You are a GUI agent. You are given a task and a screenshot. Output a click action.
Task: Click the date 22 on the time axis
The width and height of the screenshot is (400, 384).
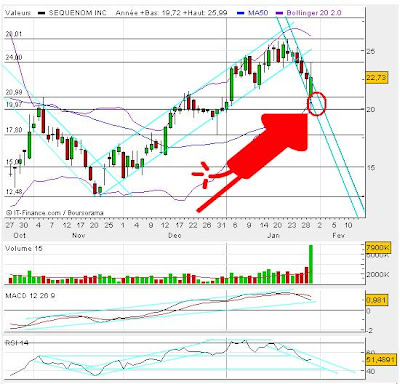point(193,225)
